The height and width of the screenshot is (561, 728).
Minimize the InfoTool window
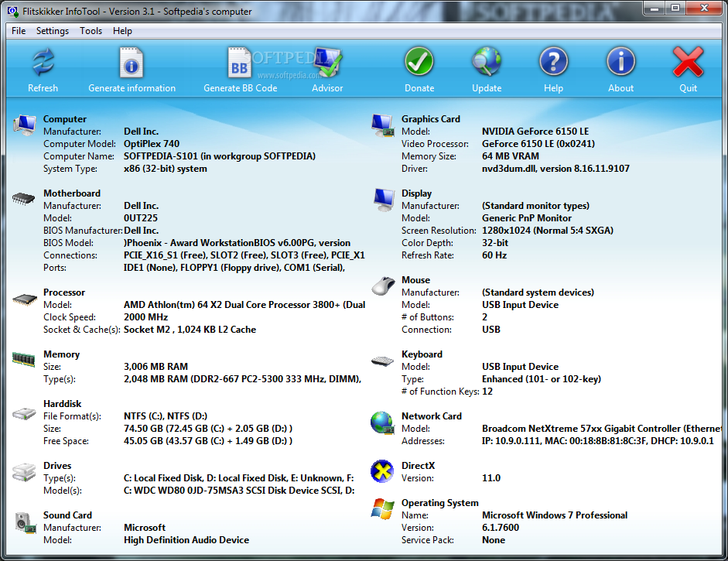655,9
